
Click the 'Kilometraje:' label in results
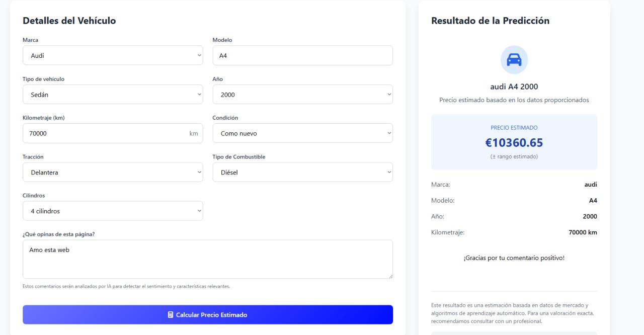448,232
